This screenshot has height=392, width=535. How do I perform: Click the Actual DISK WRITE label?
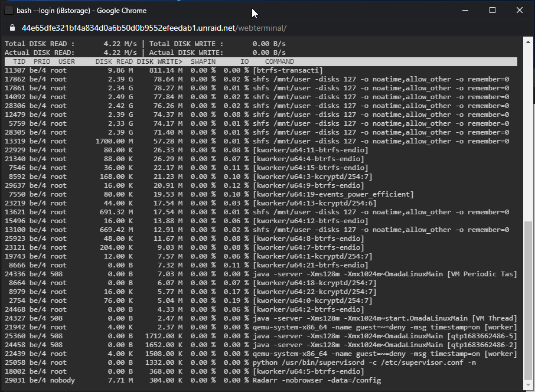click(x=186, y=53)
